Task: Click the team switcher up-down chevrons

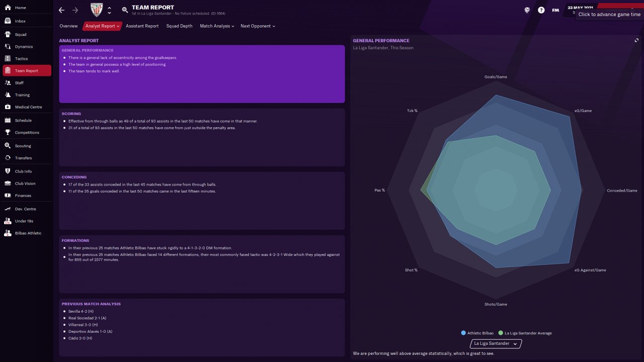Action: 109,10
